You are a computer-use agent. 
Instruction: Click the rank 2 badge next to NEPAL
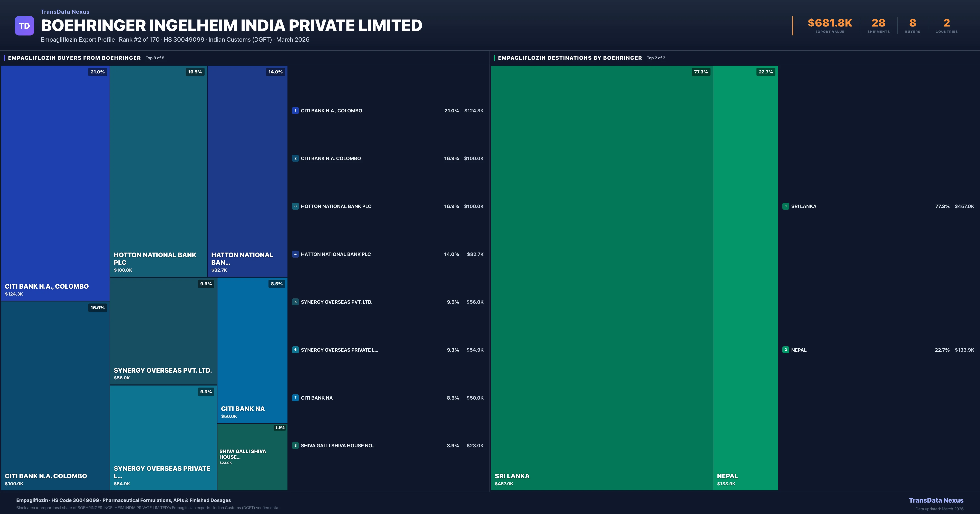(x=786, y=350)
